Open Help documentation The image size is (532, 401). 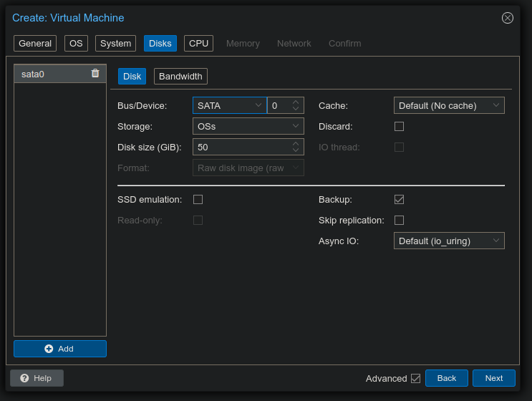pos(37,378)
